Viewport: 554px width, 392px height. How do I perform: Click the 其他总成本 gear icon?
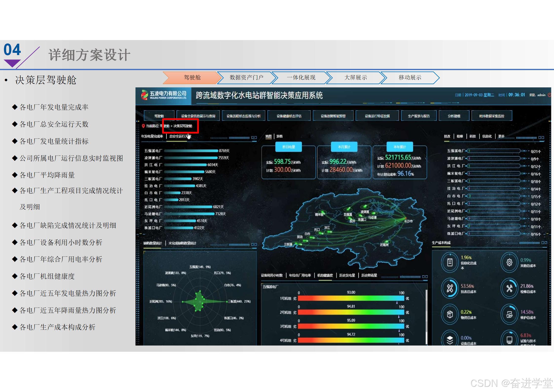509,262
